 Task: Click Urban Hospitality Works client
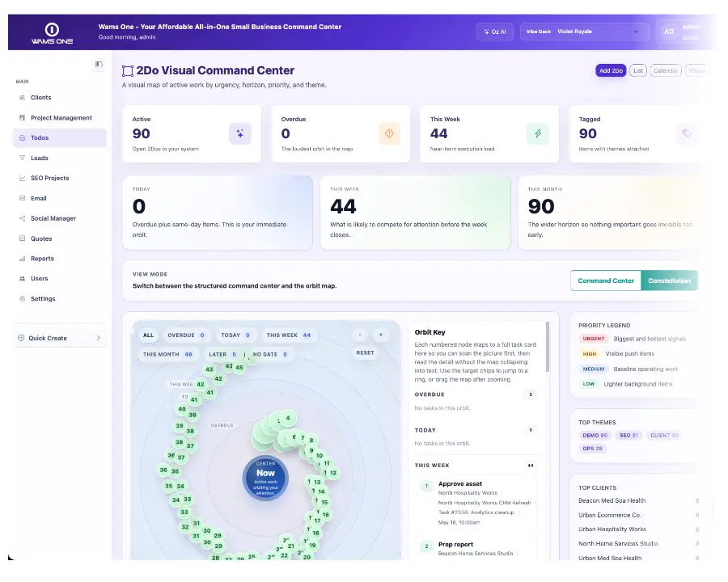pyautogui.click(x=612, y=529)
